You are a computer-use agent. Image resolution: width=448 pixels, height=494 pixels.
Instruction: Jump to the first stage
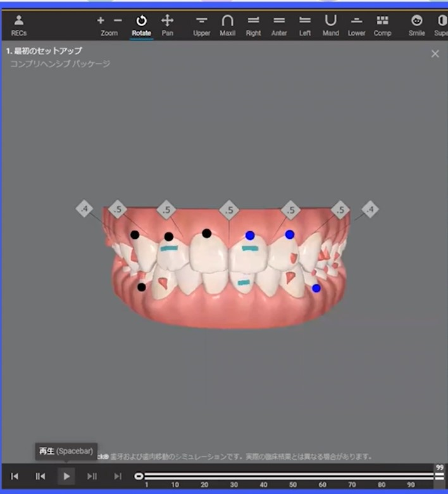point(15,476)
